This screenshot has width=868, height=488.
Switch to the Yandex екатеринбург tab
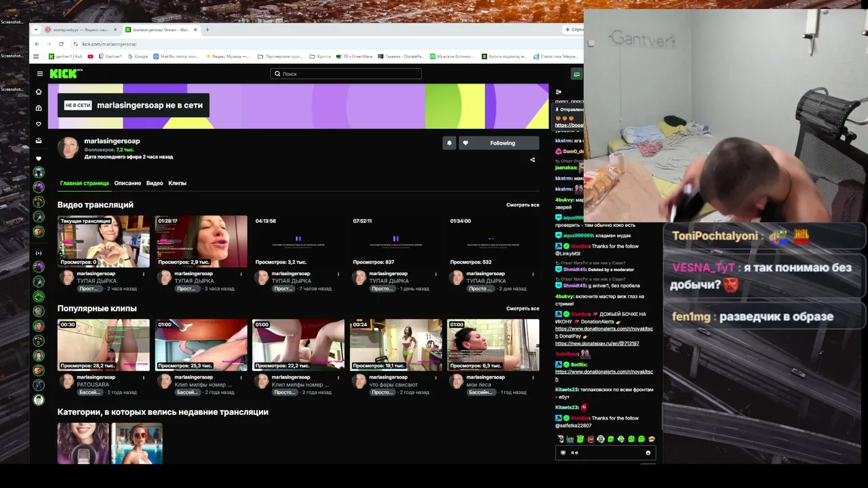pos(81,30)
